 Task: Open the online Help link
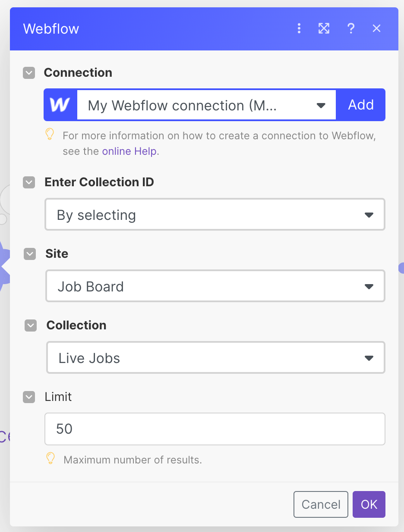[x=129, y=152]
